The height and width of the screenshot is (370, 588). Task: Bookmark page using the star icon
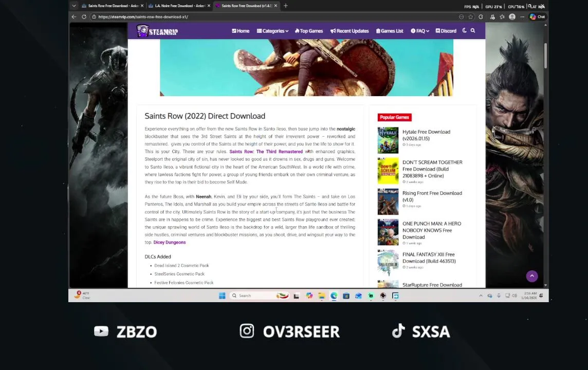(x=471, y=17)
